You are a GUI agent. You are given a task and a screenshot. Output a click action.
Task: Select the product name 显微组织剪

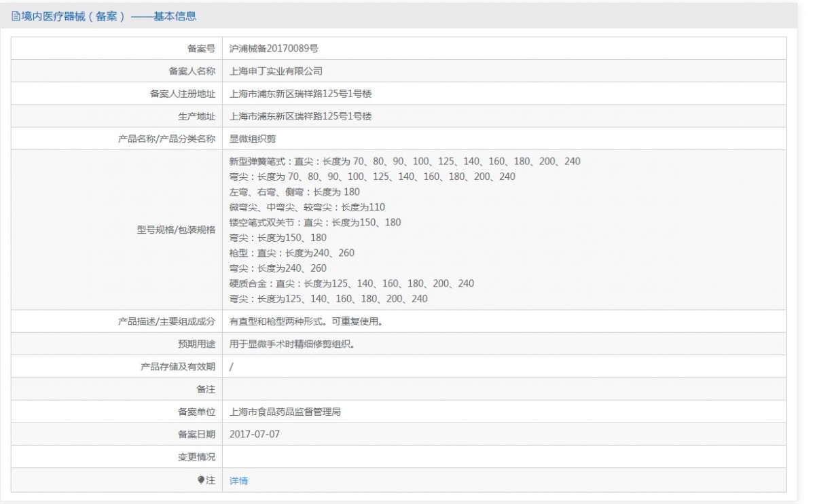coord(253,139)
